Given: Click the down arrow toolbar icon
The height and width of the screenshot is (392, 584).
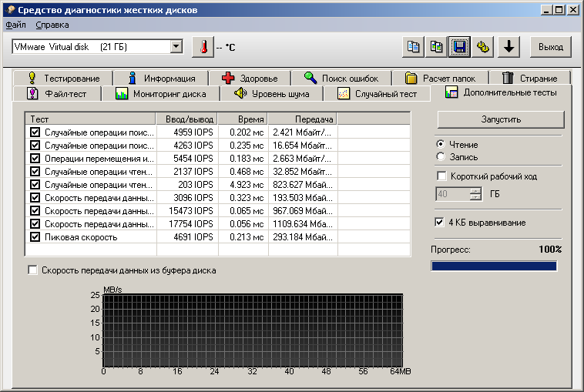Looking at the screenshot, I should click(x=507, y=47).
